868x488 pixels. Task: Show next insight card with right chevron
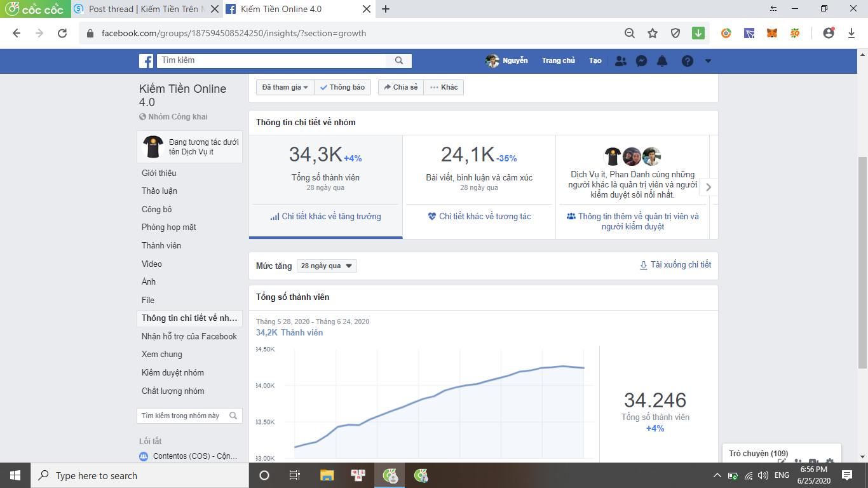(x=709, y=187)
